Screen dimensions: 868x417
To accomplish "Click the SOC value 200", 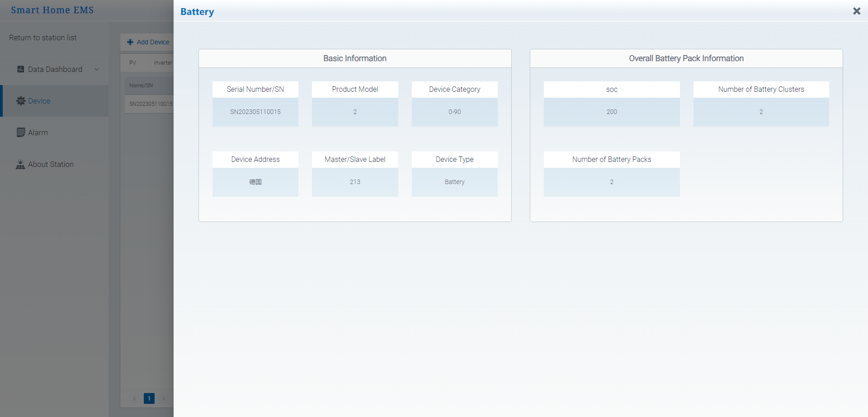I will pyautogui.click(x=612, y=112).
